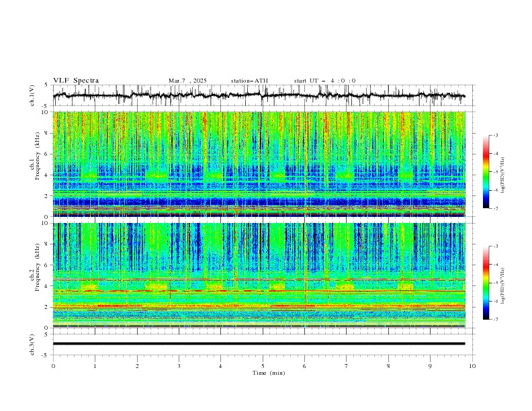This screenshot has width=532, height=411.
Task: Click time axis tick label "7"
Action: (346, 366)
